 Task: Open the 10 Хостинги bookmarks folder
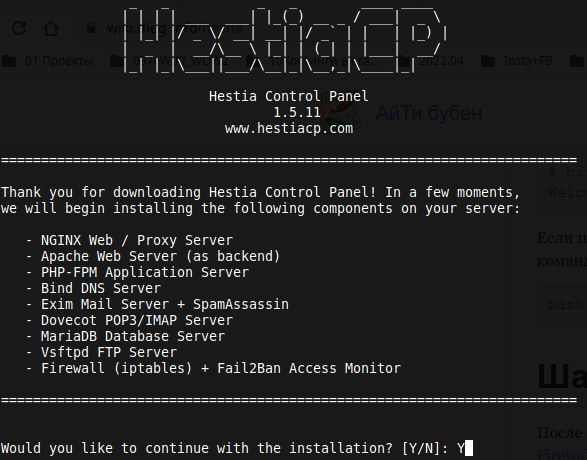[x=313, y=61]
